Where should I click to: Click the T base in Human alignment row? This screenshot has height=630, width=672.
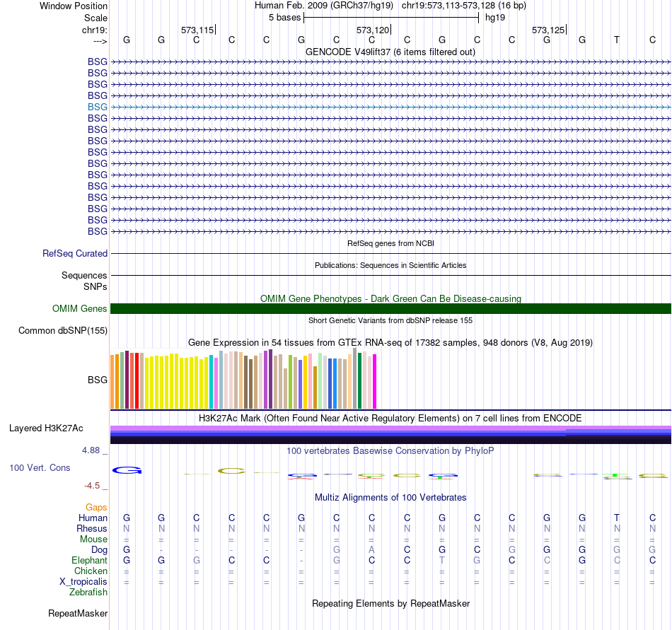click(x=617, y=518)
